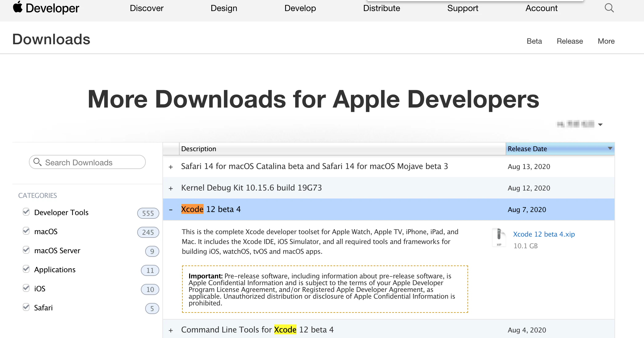Open the Discover menu
The height and width of the screenshot is (338, 644).
[147, 8]
